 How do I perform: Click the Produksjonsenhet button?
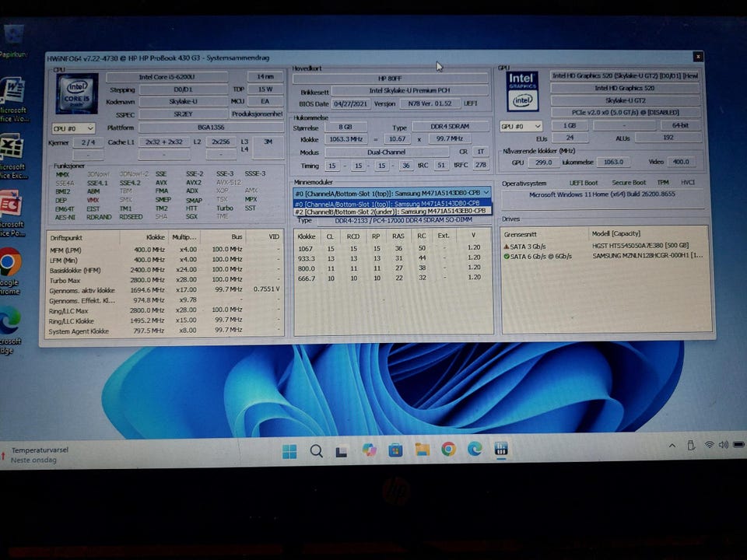click(257, 114)
